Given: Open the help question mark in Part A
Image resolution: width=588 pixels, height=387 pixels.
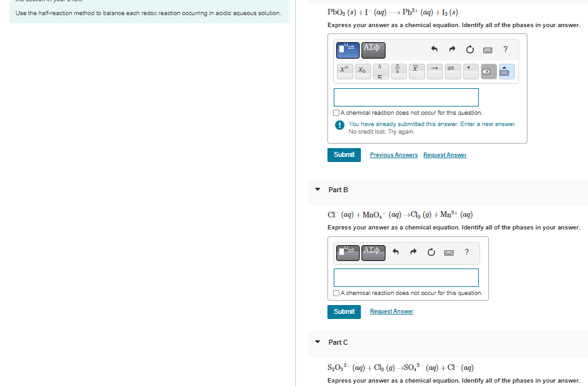Looking at the screenshot, I should pos(505,49).
